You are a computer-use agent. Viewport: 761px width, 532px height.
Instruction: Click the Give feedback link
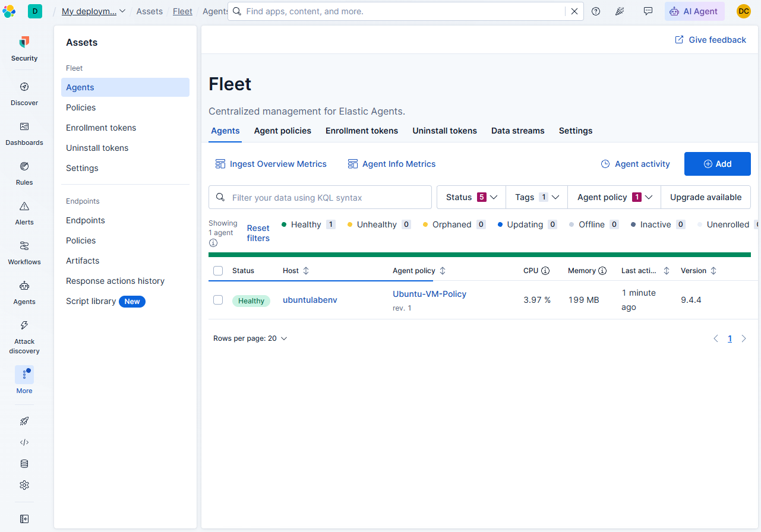[x=711, y=40]
